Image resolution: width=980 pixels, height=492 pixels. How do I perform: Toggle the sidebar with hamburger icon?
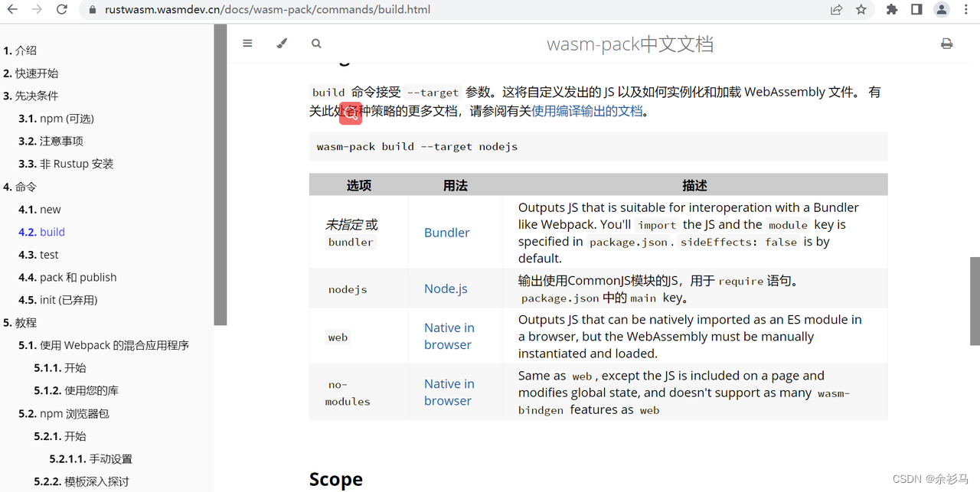(x=247, y=44)
